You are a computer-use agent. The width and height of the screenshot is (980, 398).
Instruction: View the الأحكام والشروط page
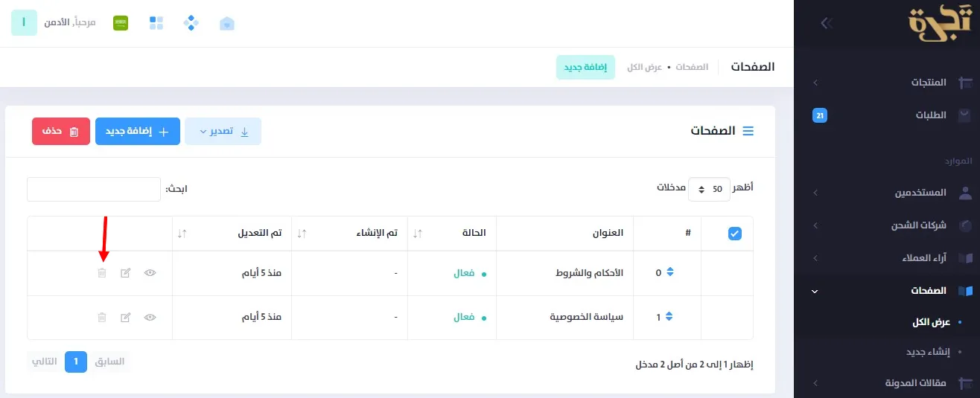pyautogui.click(x=150, y=273)
